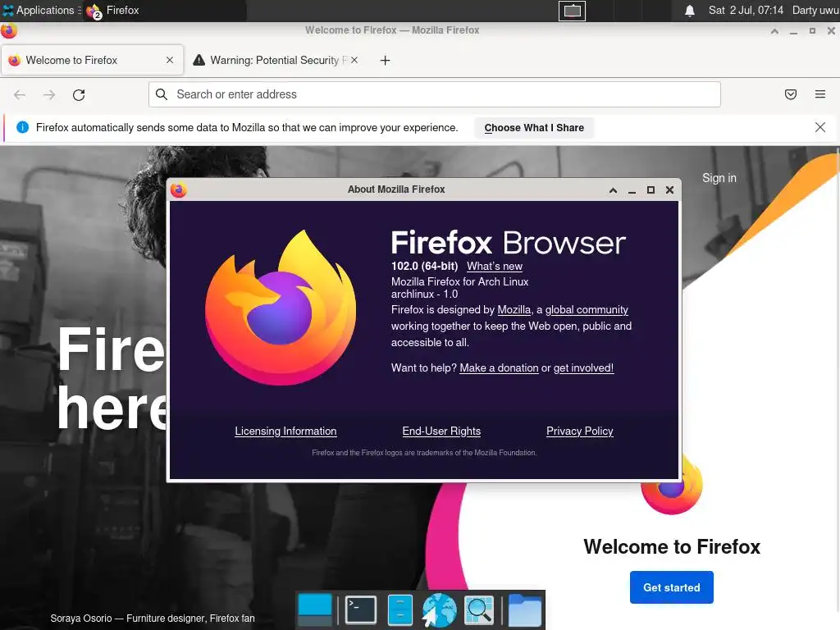Click the Firefox icon in the About dialog titlebar

click(178, 189)
